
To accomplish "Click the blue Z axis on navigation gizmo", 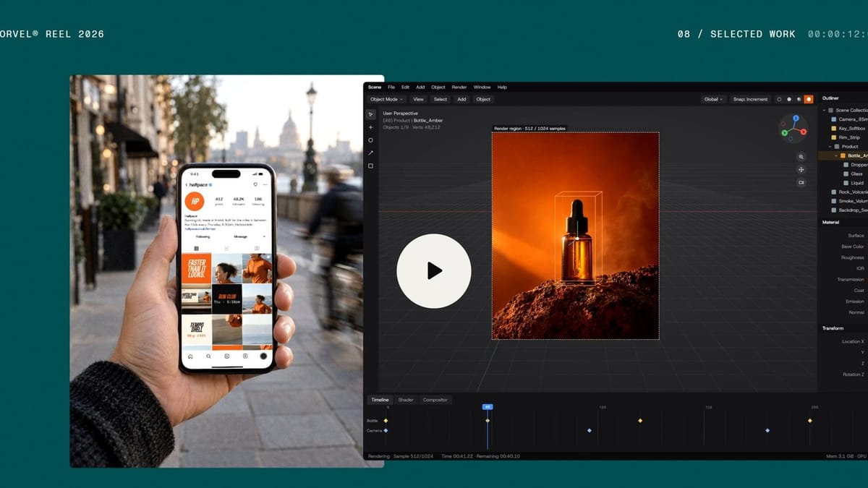I will [796, 118].
